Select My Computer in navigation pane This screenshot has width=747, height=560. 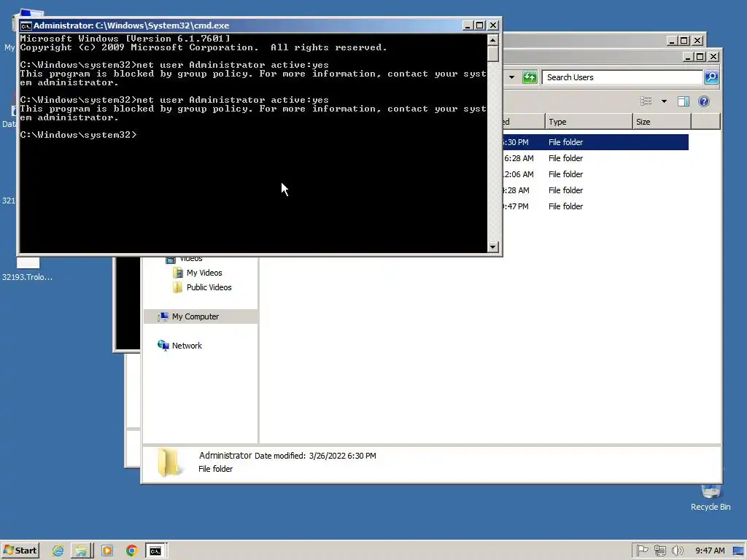201,316
